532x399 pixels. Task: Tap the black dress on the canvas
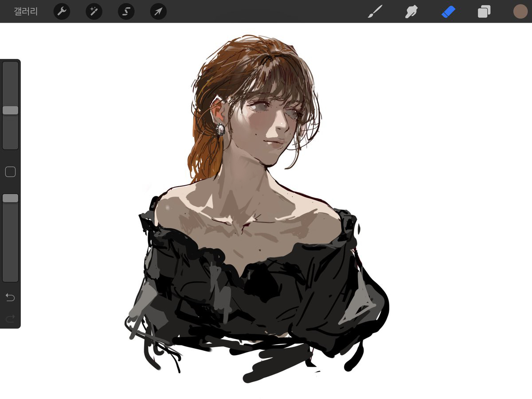(x=266, y=301)
